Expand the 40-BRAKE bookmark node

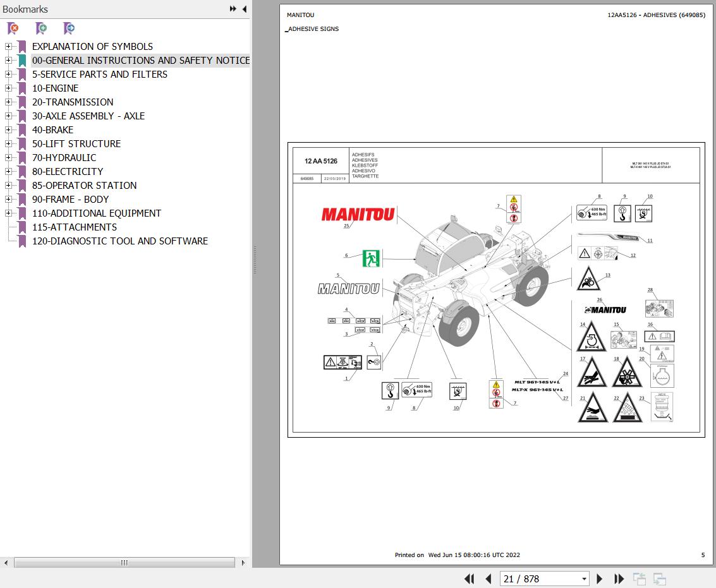pyautogui.click(x=8, y=129)
